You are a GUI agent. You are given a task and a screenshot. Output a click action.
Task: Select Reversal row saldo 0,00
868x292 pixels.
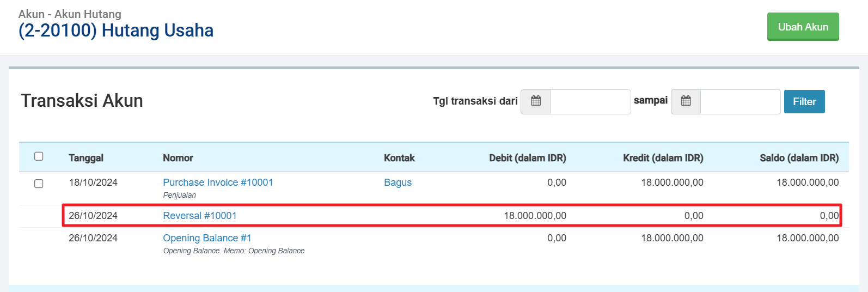tap(829, 216)
